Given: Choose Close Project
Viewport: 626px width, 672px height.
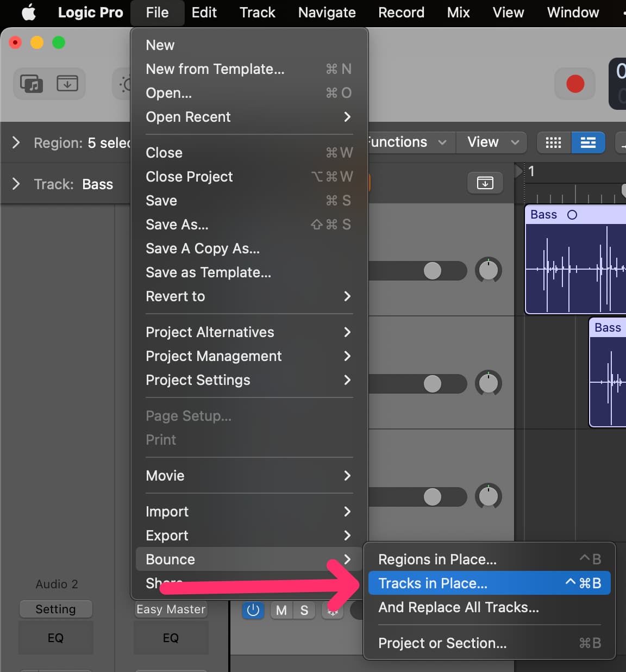Looking at the screenshot, I should tap(249, 177).
